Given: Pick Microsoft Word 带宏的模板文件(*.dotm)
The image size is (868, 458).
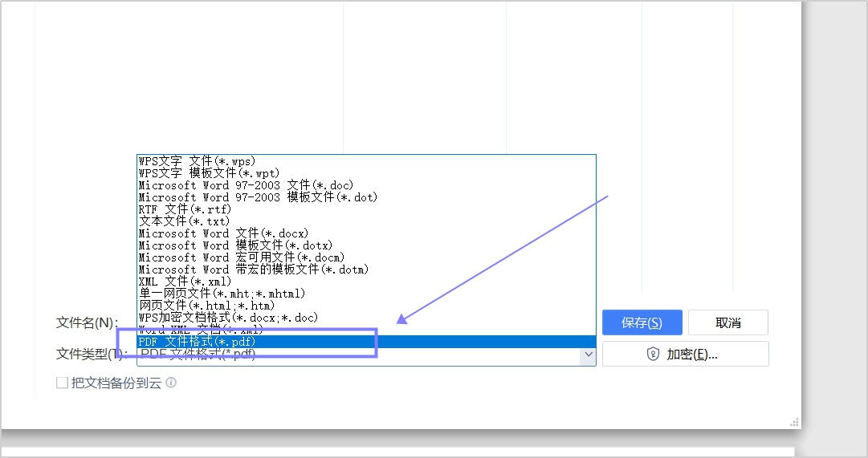Looking at the screenshot, I should (x=366, y=270).
